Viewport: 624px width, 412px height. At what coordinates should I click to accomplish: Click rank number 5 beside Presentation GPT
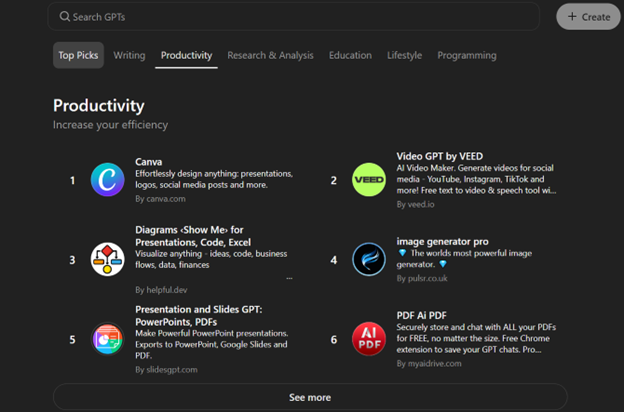72,340
